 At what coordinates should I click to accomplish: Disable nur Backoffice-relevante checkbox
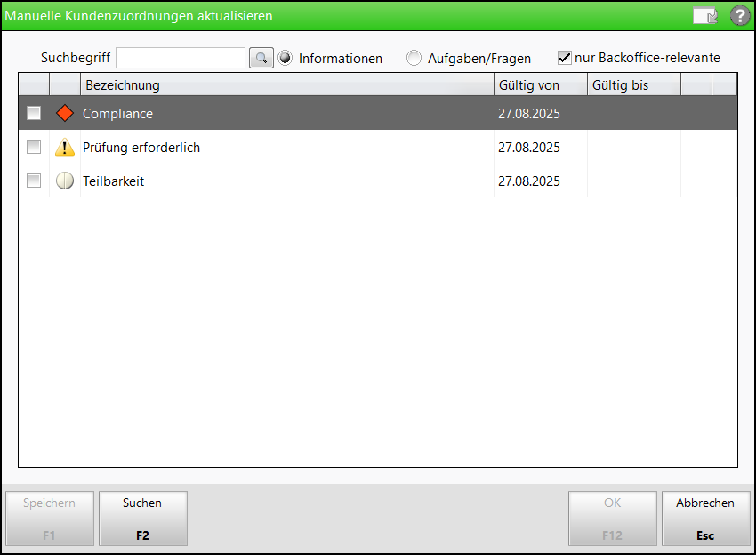(564, 58)
